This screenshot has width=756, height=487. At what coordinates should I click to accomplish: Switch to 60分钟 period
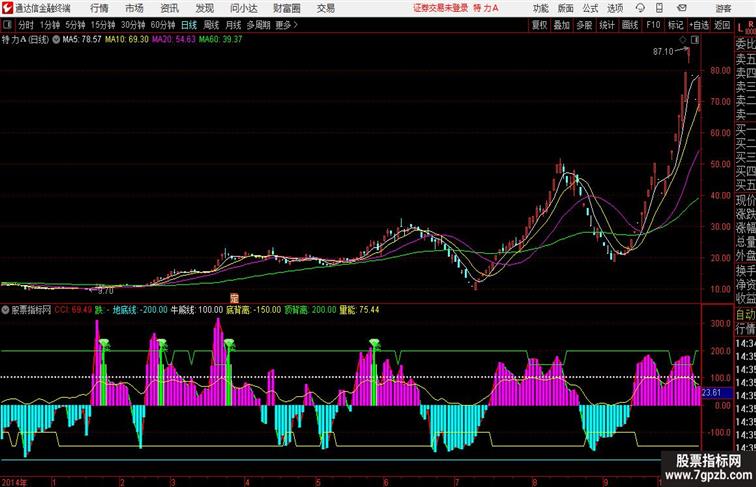162,25
